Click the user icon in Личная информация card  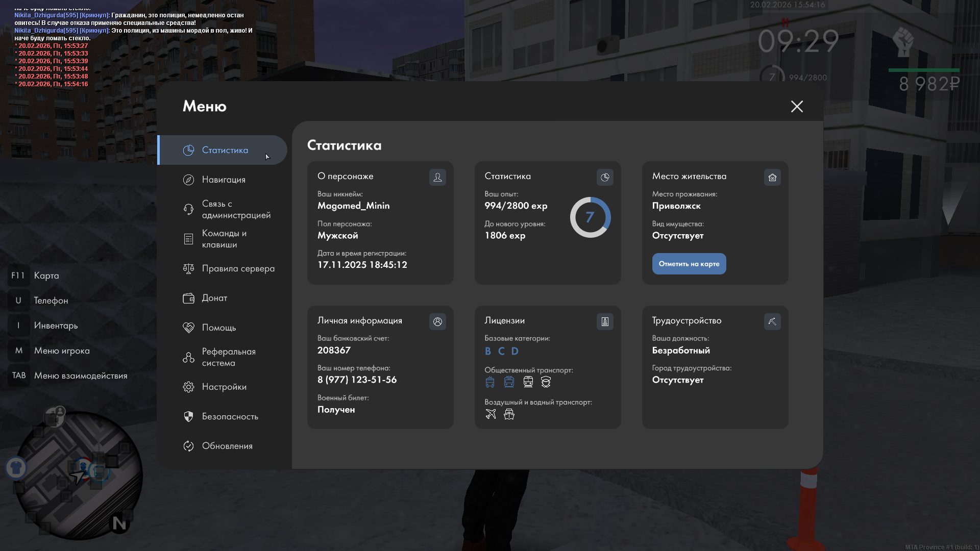pos(437,321)
